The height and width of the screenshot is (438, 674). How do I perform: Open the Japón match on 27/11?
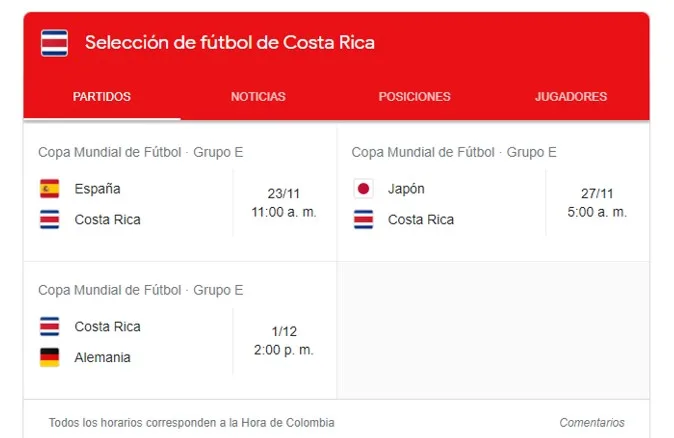click(x=493, y=193)
